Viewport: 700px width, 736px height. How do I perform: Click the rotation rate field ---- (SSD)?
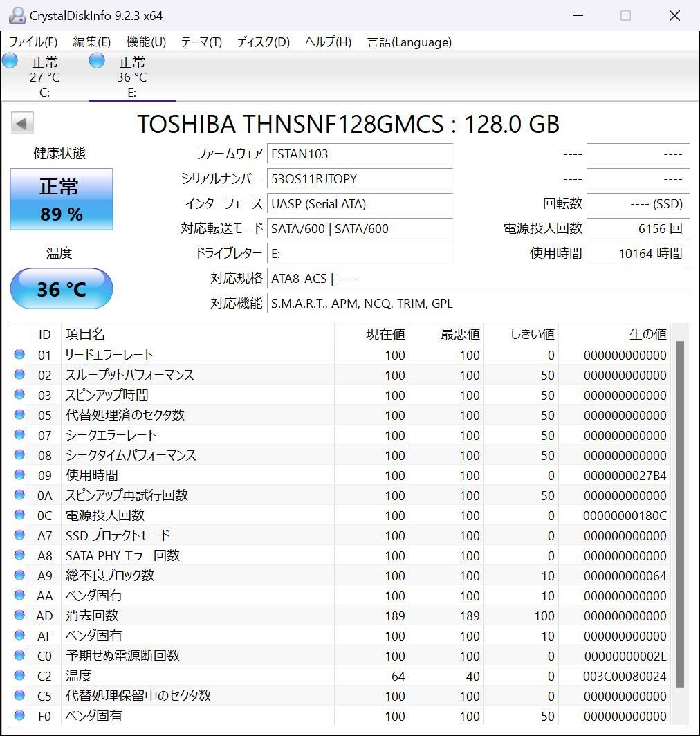point(638,203)
